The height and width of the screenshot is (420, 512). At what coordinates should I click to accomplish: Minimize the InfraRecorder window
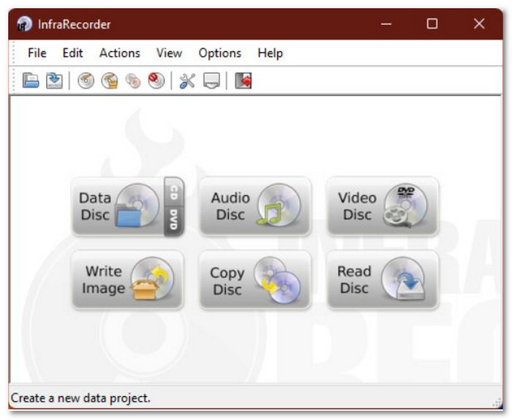coord(386,24)
